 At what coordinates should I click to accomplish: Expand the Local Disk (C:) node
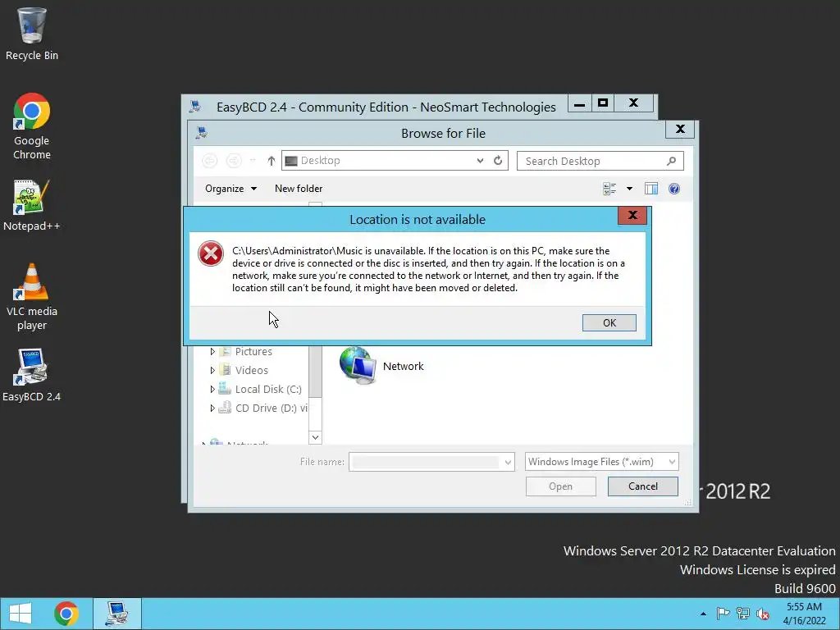tap(212, 389)
